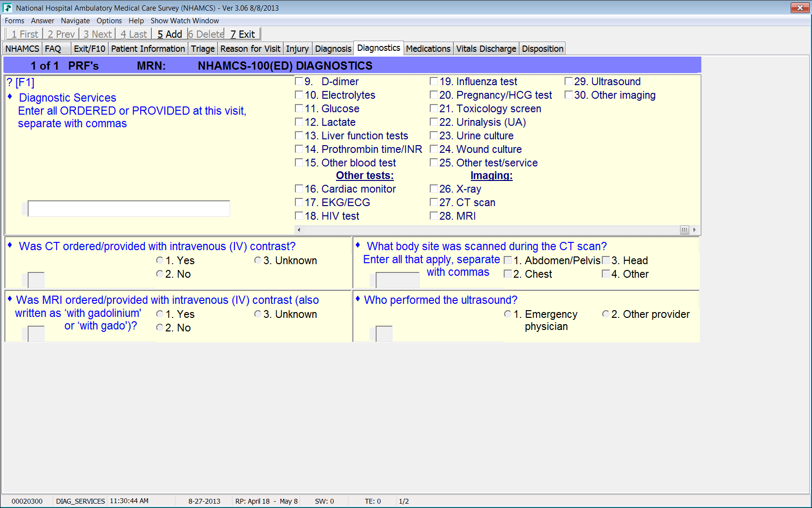
Task: Jump to Last record button
Action: 133,34
